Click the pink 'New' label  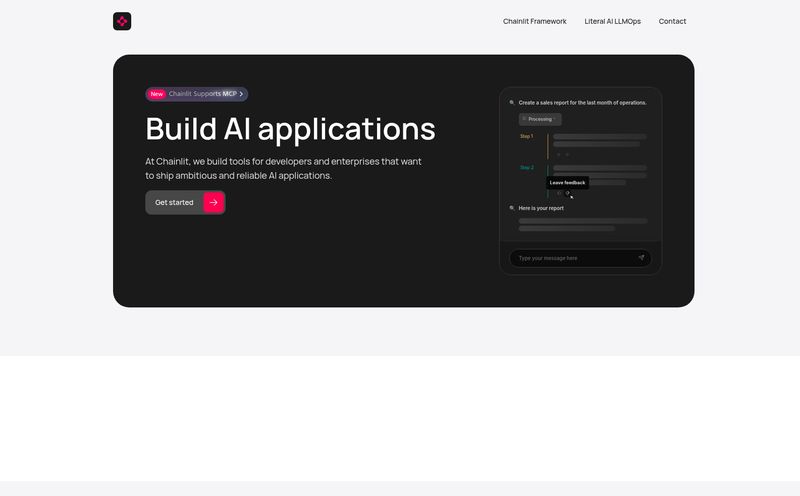point(157,94)
